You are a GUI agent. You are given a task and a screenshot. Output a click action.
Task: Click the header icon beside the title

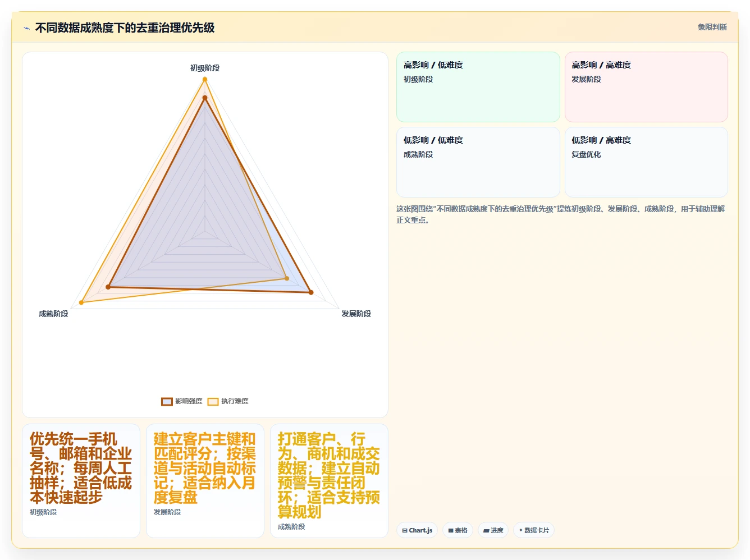click(x=26, y=28)
